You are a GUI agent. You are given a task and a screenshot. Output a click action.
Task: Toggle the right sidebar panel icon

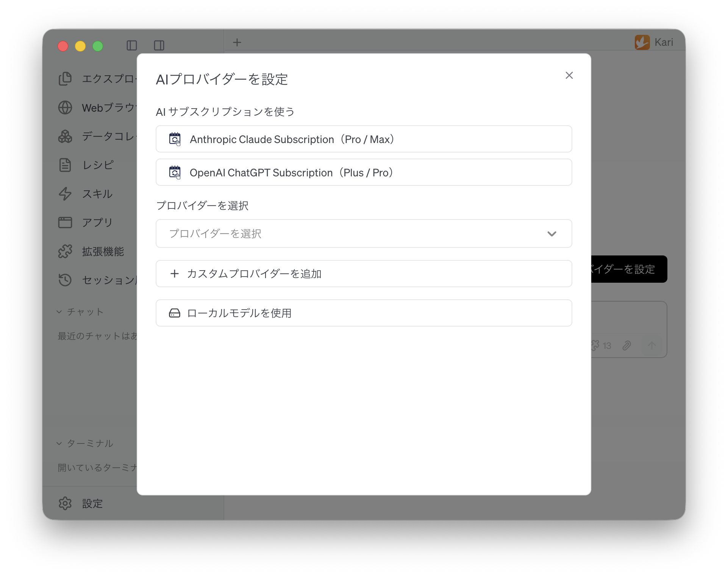[159, 45]
